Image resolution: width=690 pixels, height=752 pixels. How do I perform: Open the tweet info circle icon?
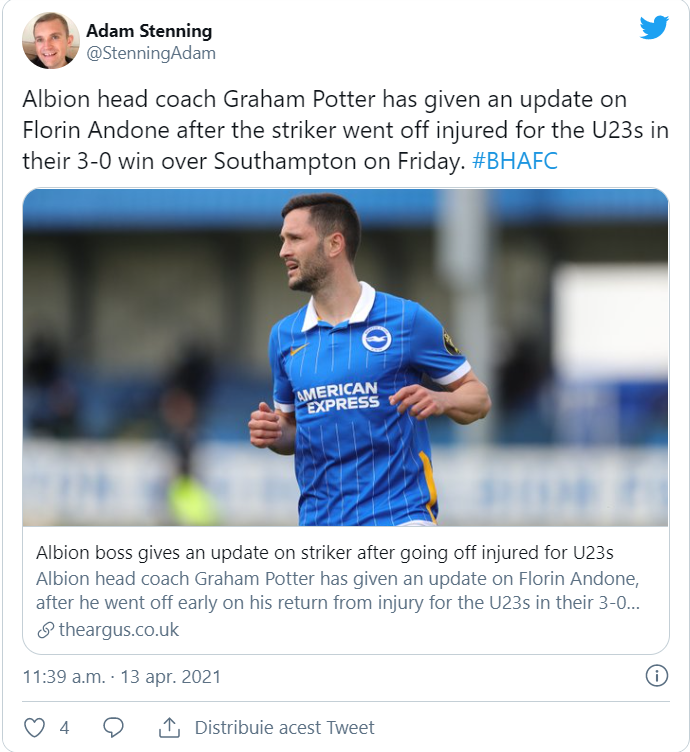click(656, 676)
